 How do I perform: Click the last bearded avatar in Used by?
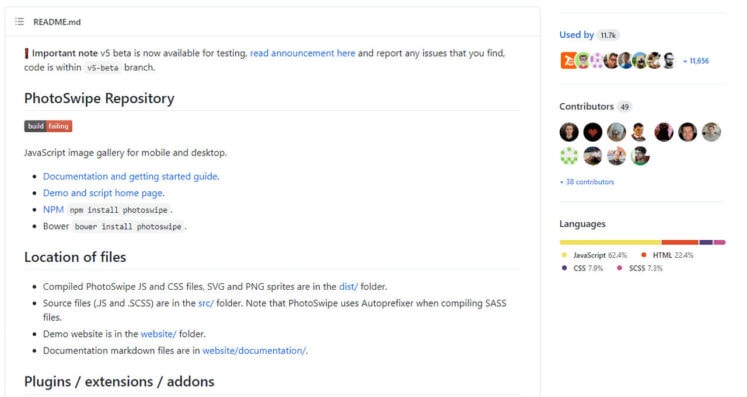click(x=669, y=61)
